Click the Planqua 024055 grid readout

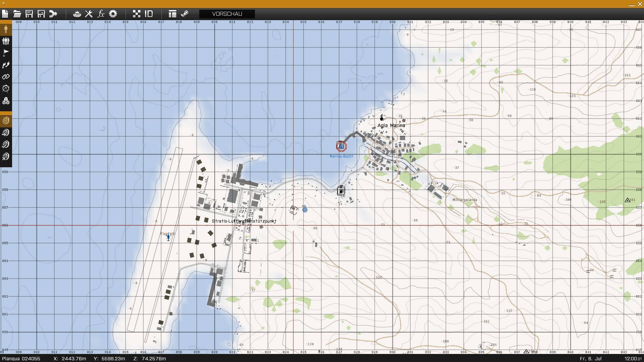click(x=21, y=359)
